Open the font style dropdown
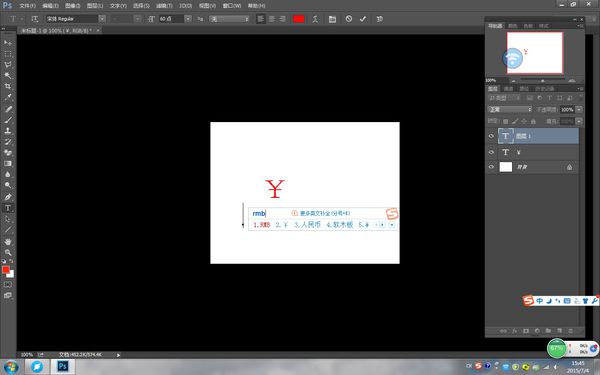The image size is (600, 375). tap(137, 19)
